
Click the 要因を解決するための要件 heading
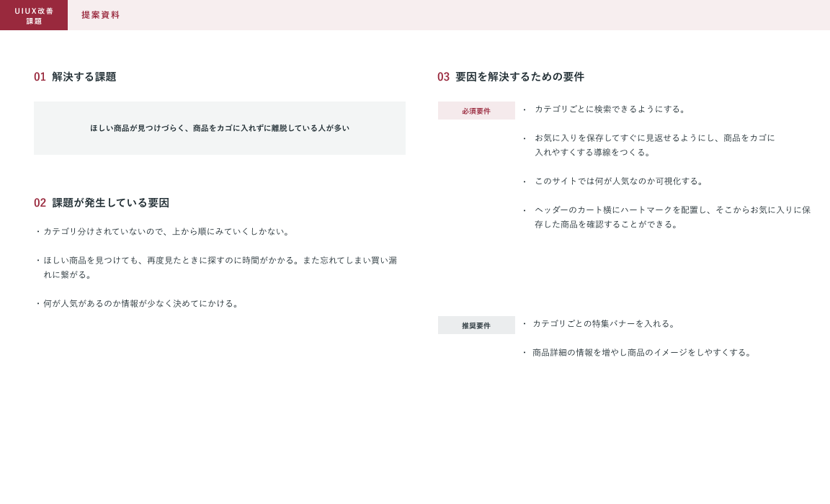click(519, 77)
